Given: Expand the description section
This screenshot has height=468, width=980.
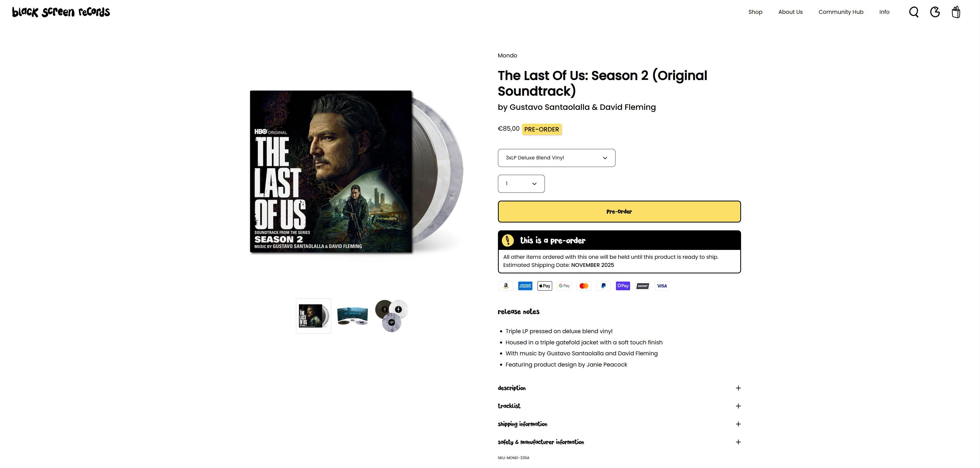Looking at the screenshot, I should coord(619,388).
